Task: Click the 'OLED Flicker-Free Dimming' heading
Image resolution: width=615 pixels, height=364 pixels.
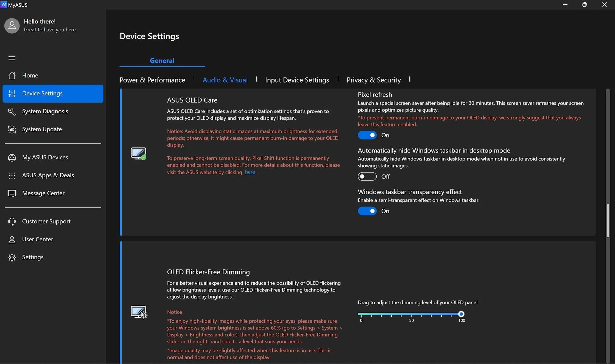Action: point(208,272)
